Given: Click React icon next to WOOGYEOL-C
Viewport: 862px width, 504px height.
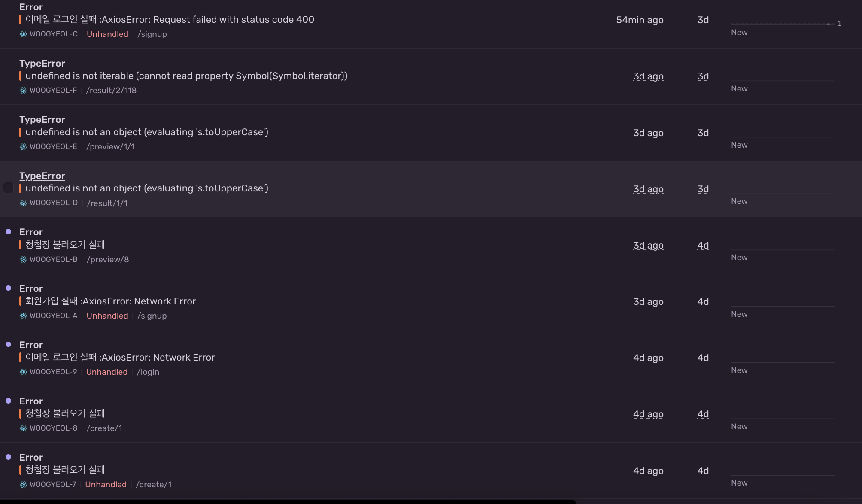Looking at the screenshot, I should click(23, 34).
